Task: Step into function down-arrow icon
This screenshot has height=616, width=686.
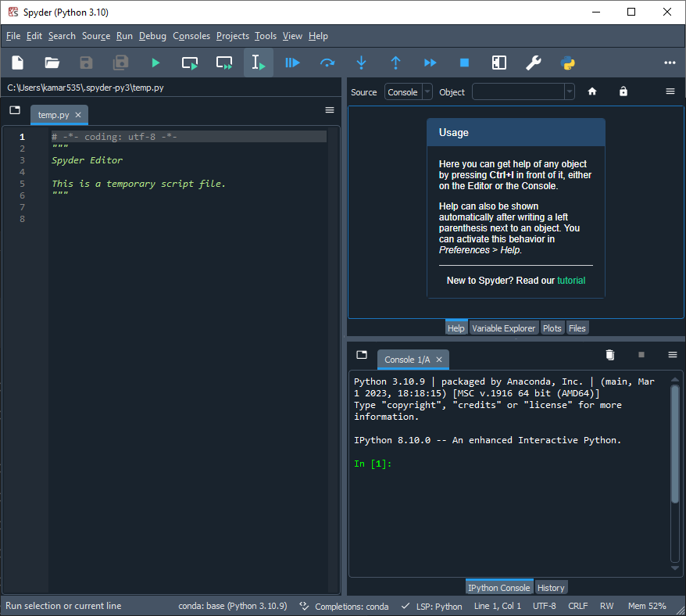Action: pyautogui.click(x=362, y=63)
